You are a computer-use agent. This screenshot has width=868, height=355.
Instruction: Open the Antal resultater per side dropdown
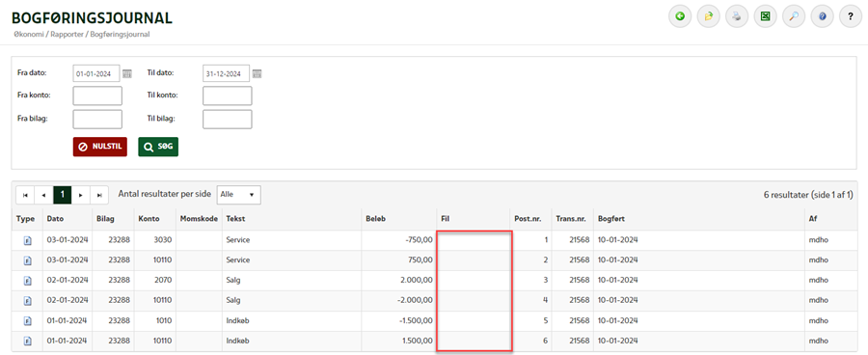click(238, 195)
